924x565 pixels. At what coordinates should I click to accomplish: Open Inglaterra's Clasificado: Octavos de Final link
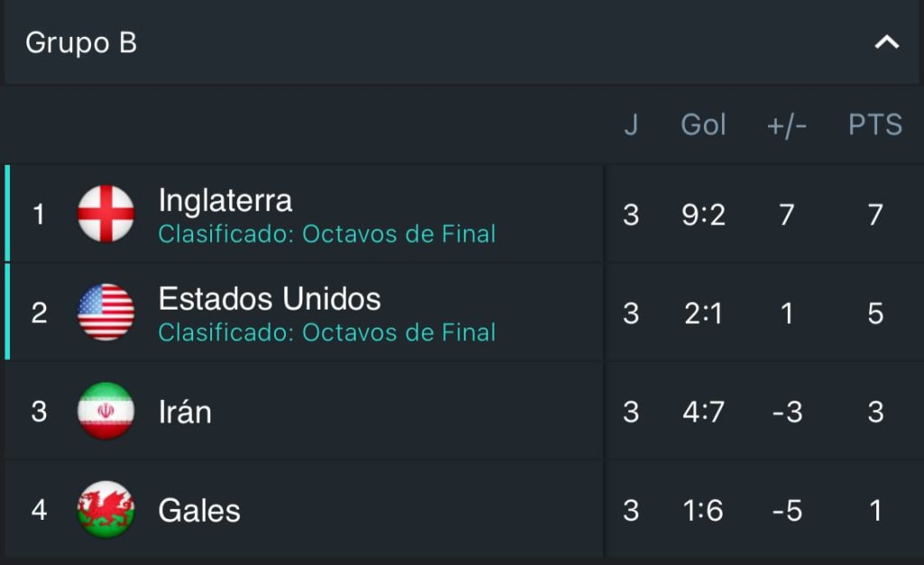[x=327, y=234]
